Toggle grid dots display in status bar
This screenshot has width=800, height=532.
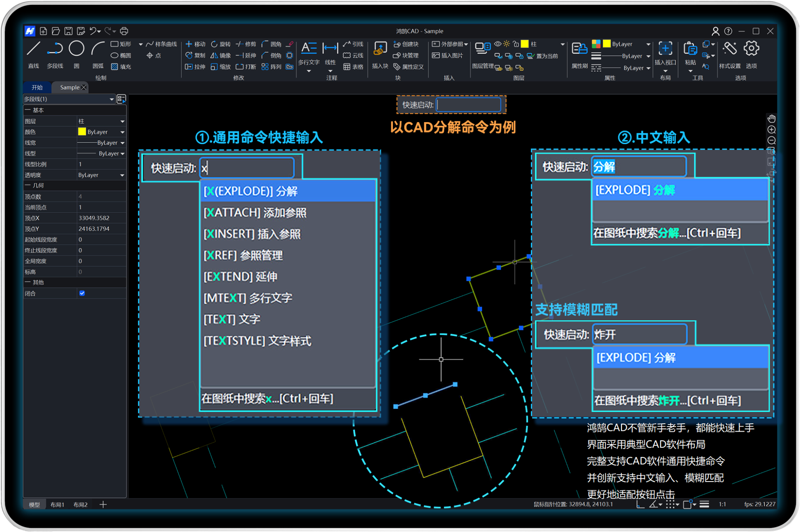point(670,505)
